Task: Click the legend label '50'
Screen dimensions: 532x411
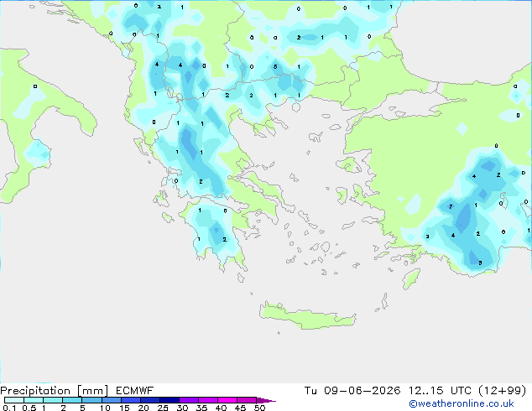Action: coord(259,408)
